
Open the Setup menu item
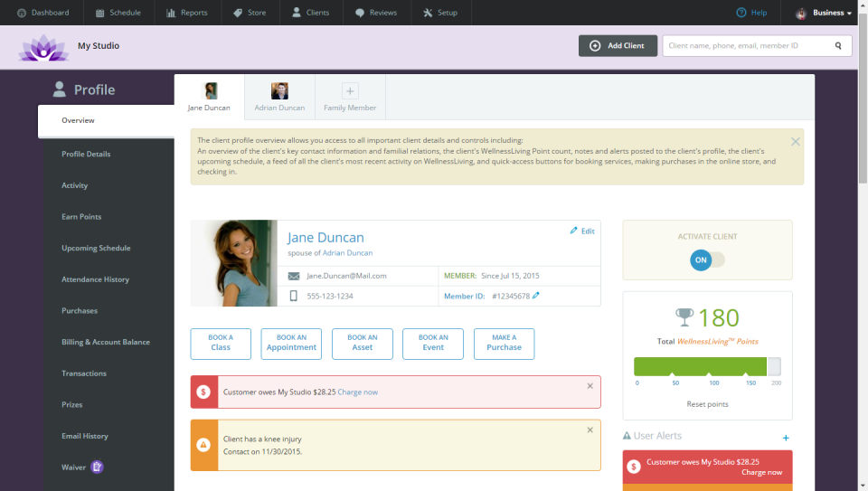point(440,12)
